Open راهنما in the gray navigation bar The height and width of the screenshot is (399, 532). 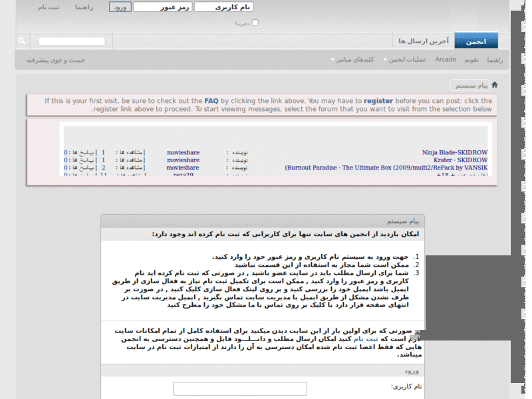click(x=495, y=60)
